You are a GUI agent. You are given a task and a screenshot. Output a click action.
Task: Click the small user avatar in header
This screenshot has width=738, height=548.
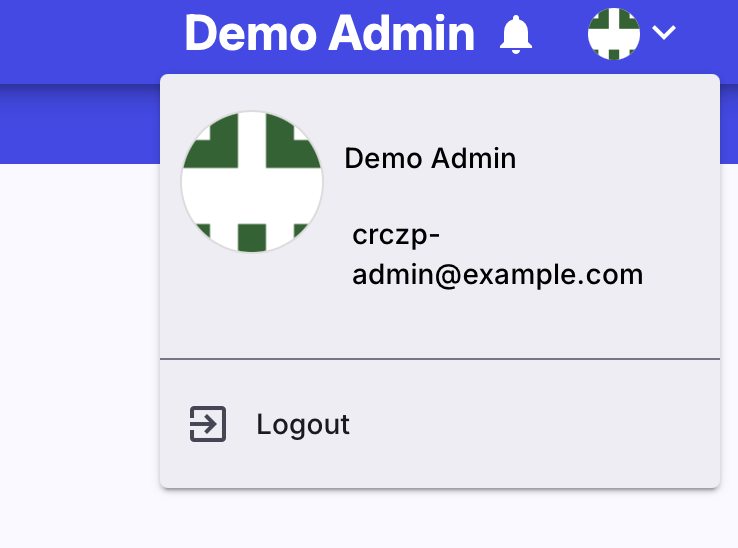click(614, 34)
